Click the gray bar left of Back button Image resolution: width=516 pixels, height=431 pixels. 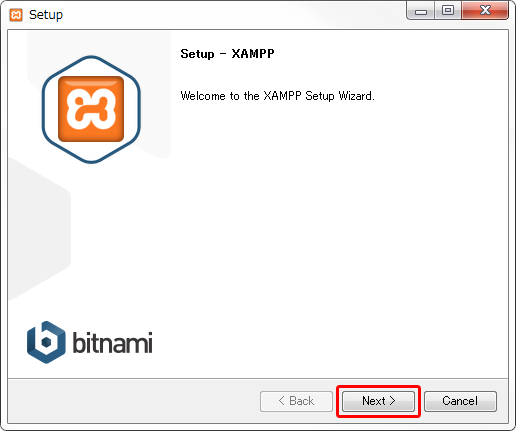(x=133, y=401)
